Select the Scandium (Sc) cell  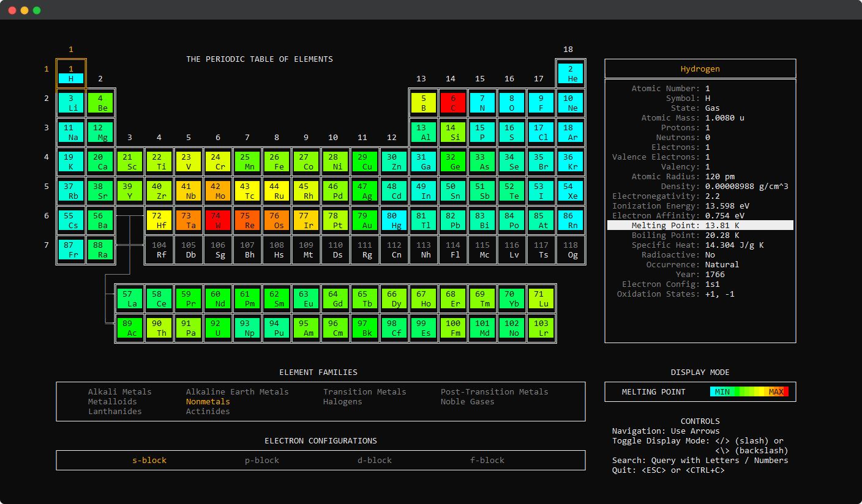(x=130, y=161)
